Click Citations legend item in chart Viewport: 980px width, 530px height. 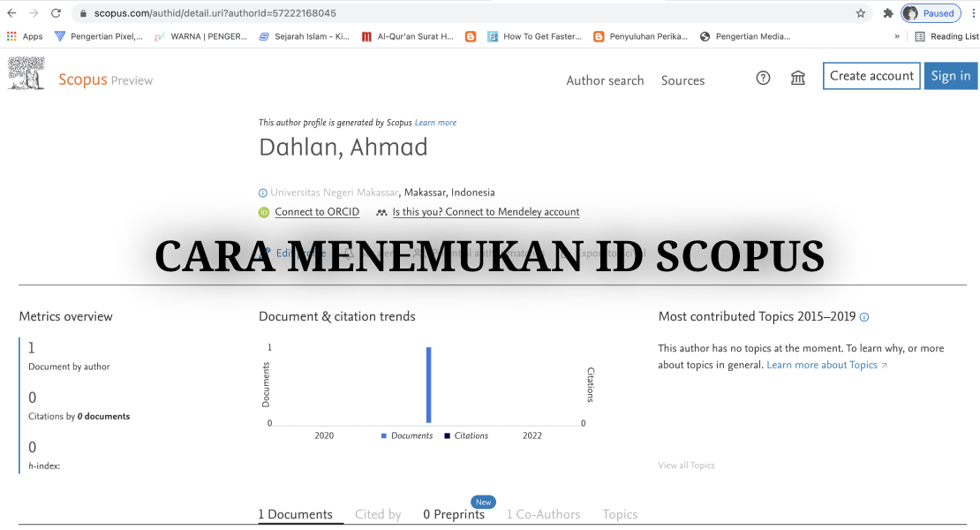(x=466, y=435)
